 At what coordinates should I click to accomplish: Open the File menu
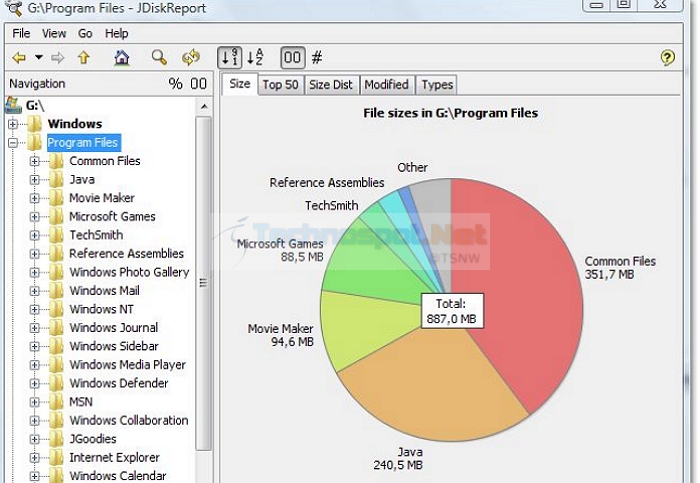point(21,33)
